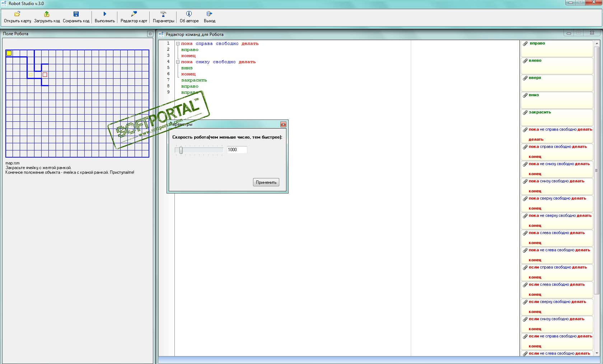Save code with the 'Сохранить код' floppy icon
Viewport: 603px width, 364px height.
point(76,14)
